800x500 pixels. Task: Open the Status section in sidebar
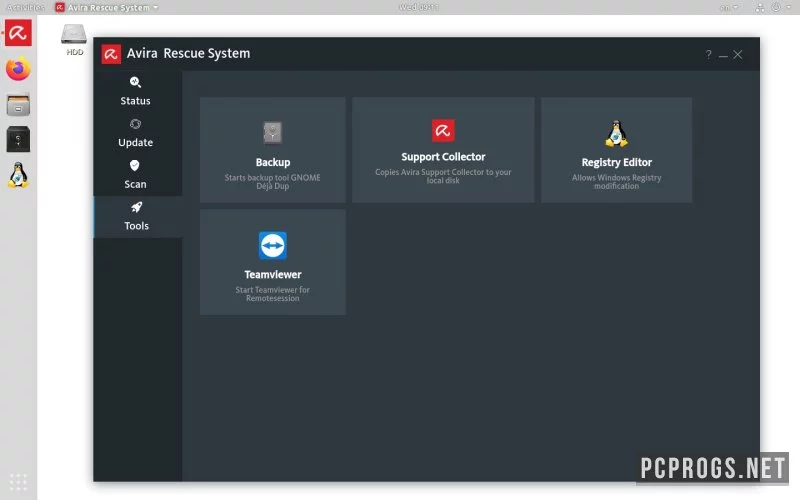pyautogui.click(x=136, y=91)
